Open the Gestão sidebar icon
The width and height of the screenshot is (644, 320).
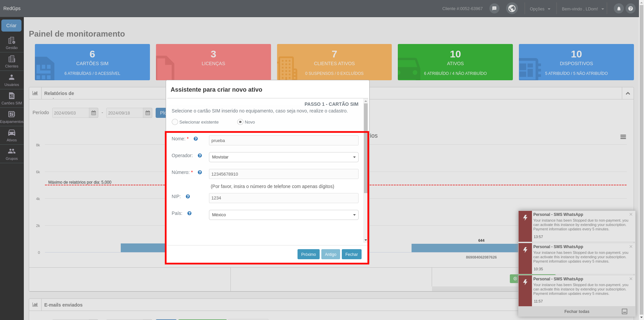point(12,43)
